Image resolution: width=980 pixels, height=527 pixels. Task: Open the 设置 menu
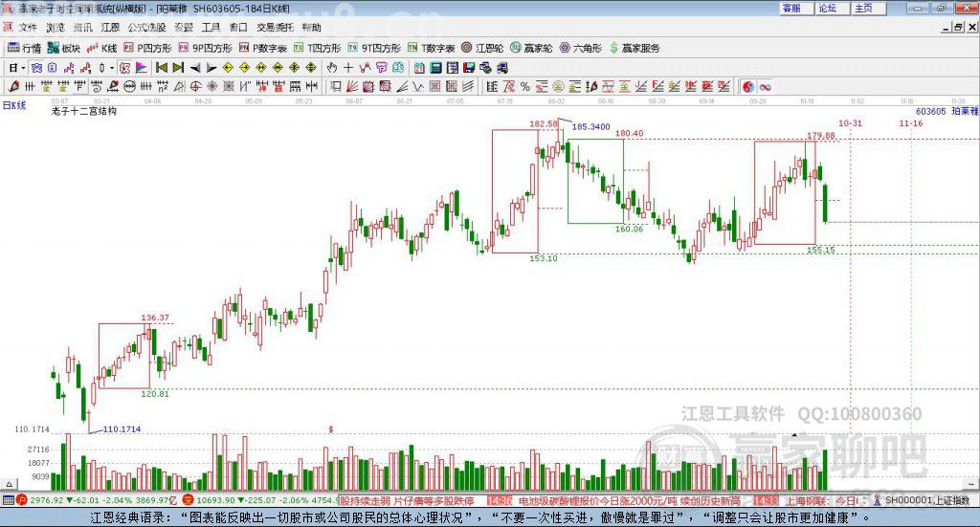coord(184,28)
